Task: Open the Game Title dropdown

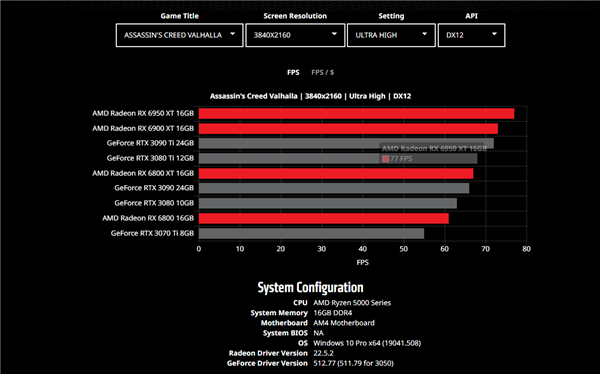Action: [179, 35]
